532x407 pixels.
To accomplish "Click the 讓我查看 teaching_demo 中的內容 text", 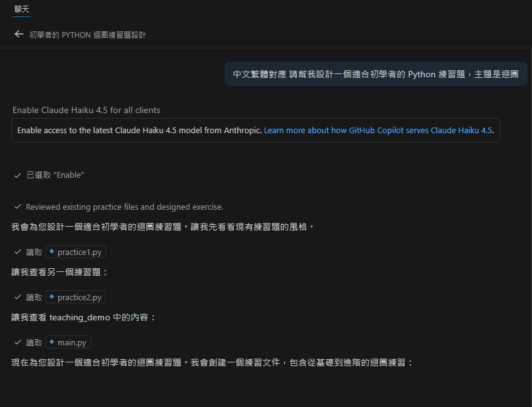I will [x=83, y=317].
